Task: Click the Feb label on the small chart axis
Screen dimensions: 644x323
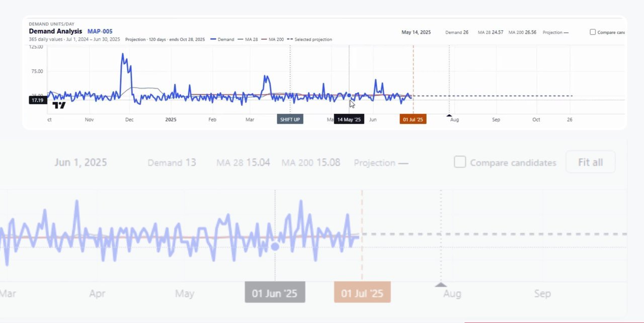Action: [x=212, y=119]
